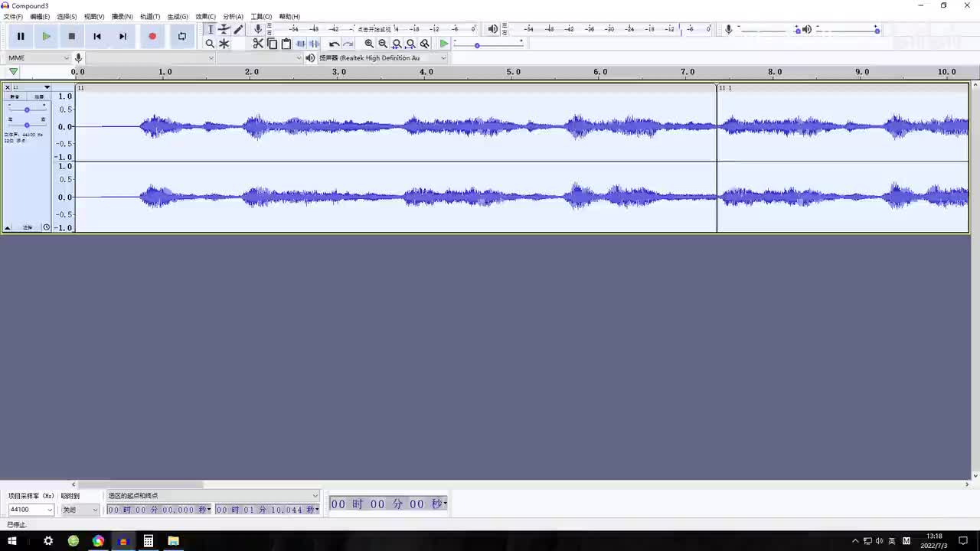This screenshot has height=551, width=980.
Task: Click the Cut scissors icon
Action: click(258, 44)
